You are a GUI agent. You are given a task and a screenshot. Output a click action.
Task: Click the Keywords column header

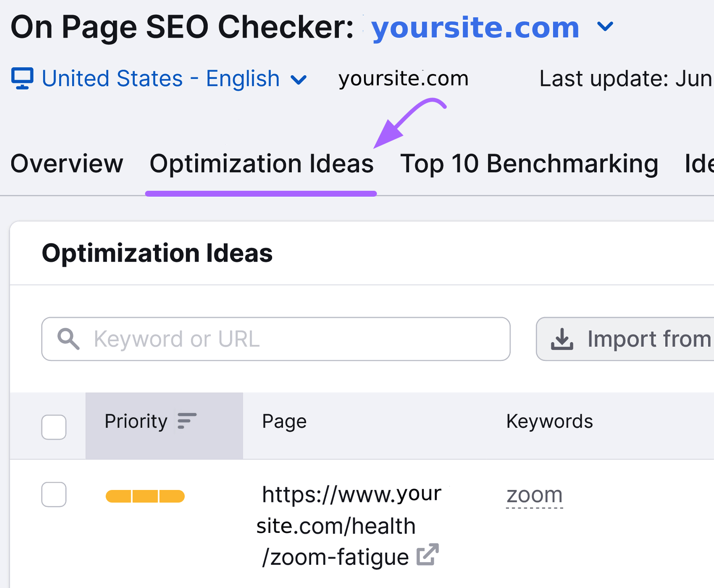point(549,421)
